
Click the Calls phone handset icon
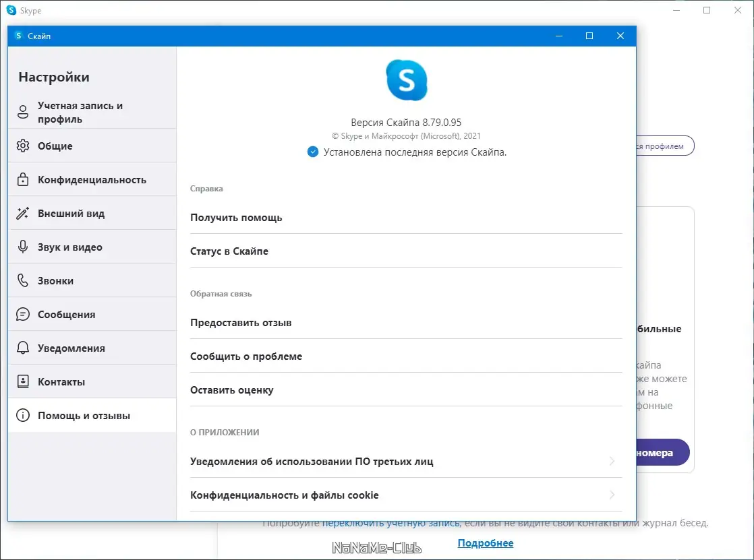(x=23, y=280)
